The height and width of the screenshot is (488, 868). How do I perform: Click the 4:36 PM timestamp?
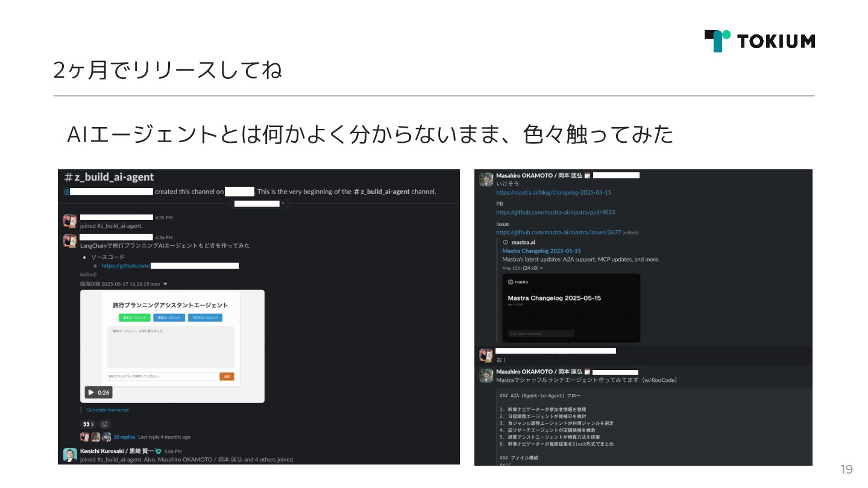coord(164,237)
